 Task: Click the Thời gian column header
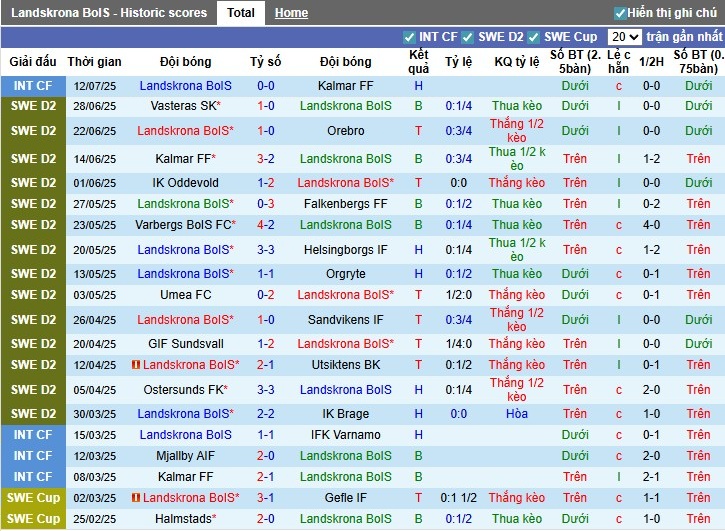[94, 62]
